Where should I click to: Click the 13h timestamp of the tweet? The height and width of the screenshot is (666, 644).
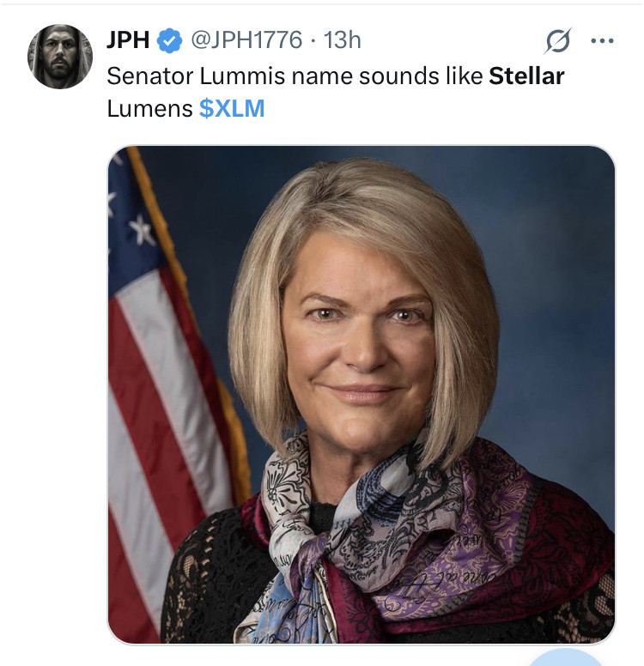click(x=342, y=40)
